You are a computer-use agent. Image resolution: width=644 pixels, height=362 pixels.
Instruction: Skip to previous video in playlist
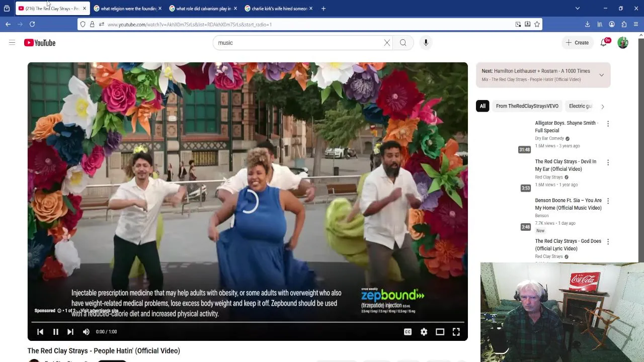pos(40,332)
